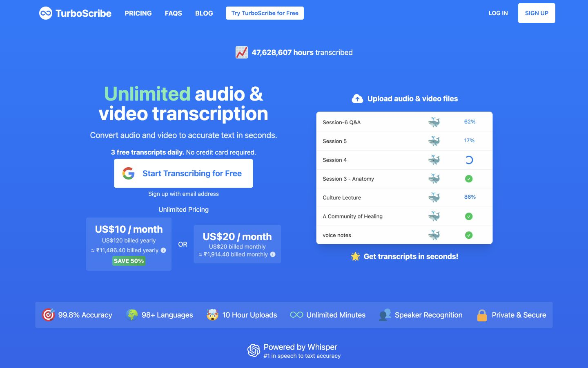The width and height of the screenshot is (588, 368).
Task: Click whale icon in voice notes row
Action: coord(434,235)
